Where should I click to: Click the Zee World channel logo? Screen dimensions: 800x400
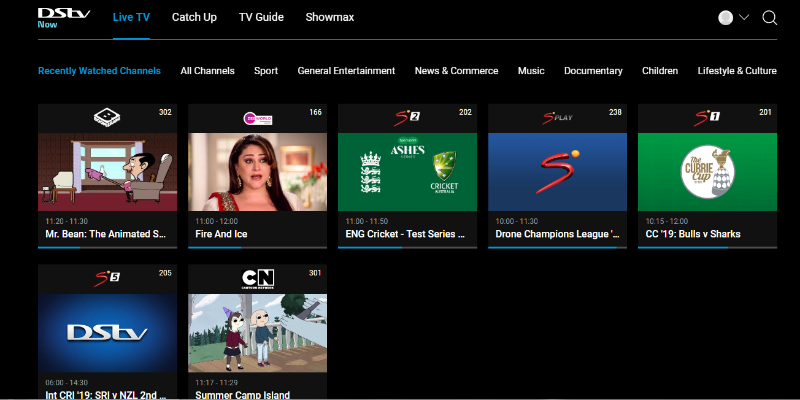point(258,118)
